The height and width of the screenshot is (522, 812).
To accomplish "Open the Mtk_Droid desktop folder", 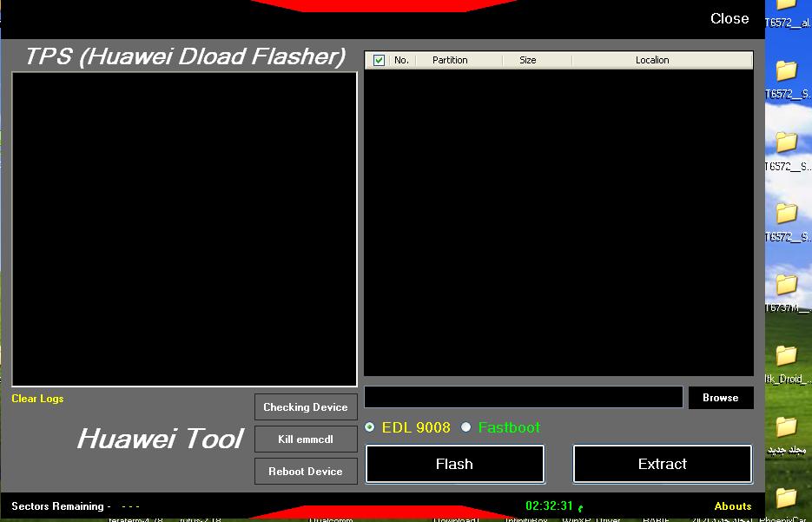I will 787,365.
